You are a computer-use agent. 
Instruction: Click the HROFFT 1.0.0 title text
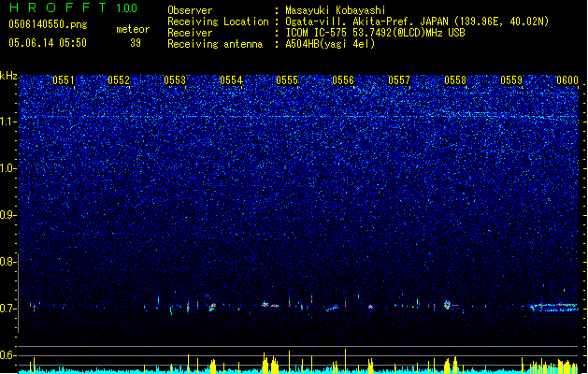tap(73, 7)
